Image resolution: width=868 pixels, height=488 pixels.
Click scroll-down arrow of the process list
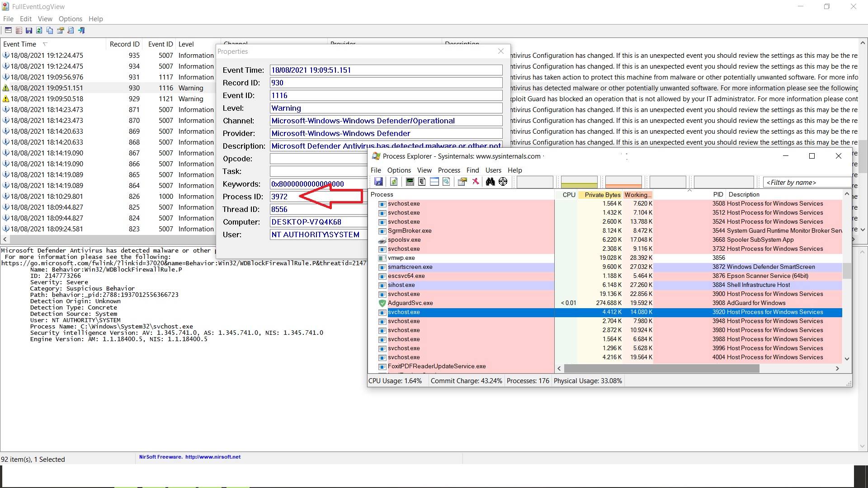tap(847, 359)
